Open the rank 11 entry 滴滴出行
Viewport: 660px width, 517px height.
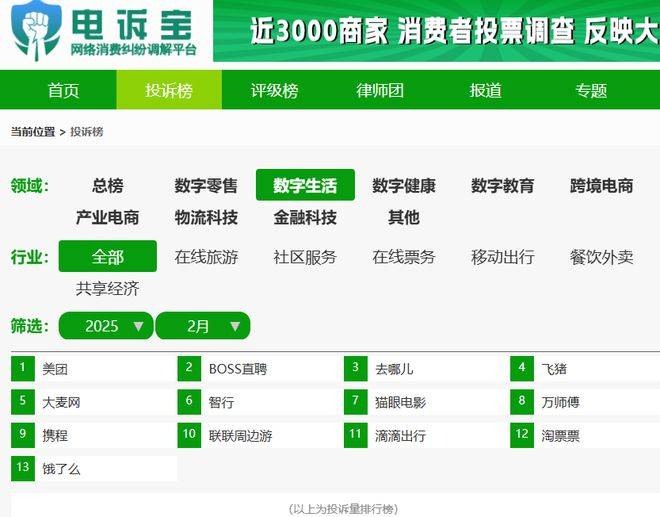(x=426, y=435)
